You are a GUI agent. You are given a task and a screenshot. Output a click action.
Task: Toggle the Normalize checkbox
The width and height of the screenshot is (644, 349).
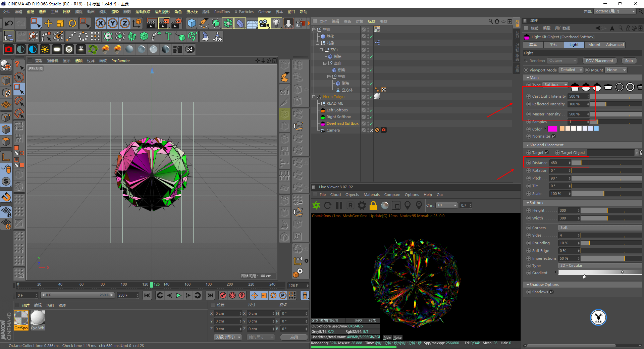tap(553, 136)
